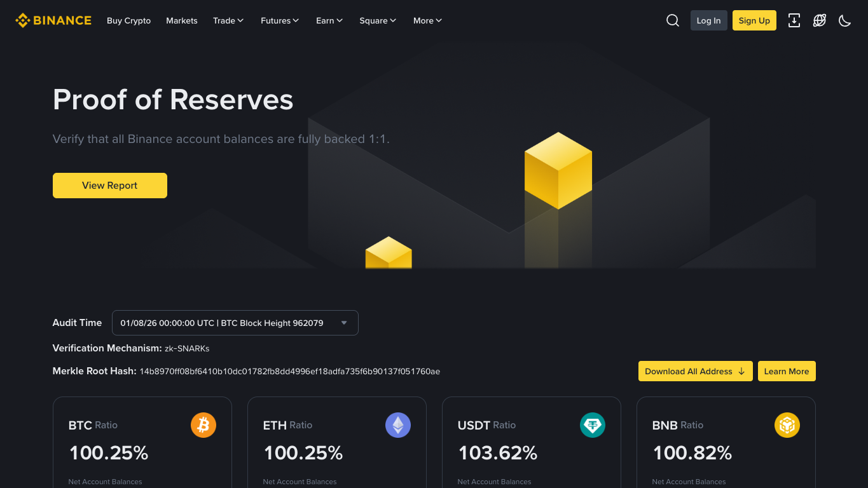Expand the Futures menu
Screen dimensions: 868x488
[280, 20]
